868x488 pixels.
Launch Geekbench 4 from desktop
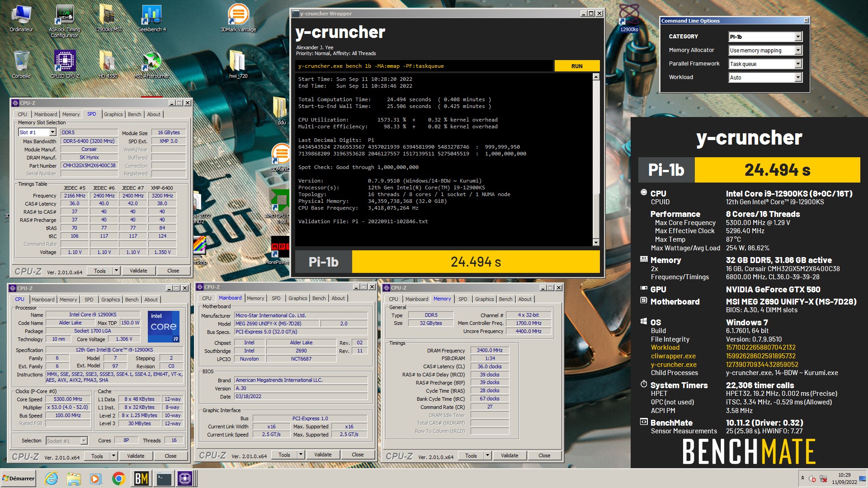tap(151, 19)
